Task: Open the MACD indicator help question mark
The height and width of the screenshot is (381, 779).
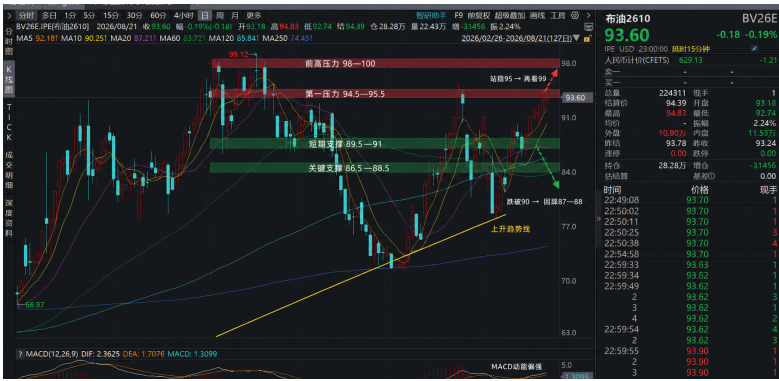Action: click(20, 354)
